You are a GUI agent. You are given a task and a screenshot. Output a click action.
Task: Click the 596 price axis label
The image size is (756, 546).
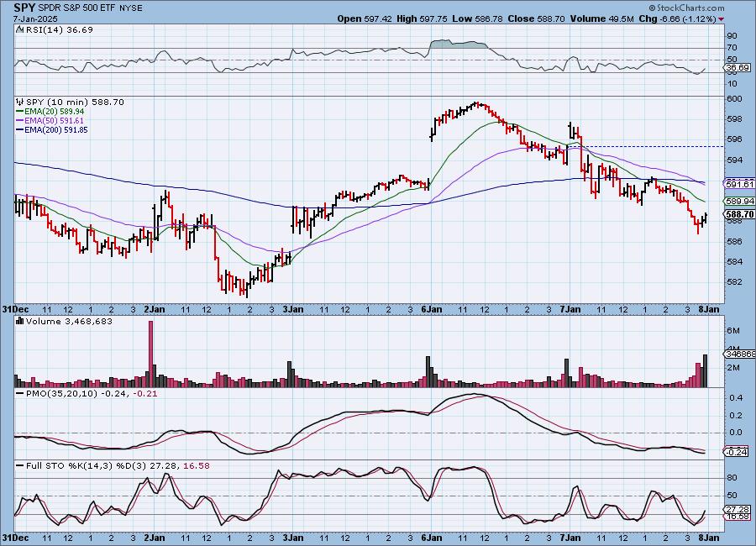pos(734,139)
